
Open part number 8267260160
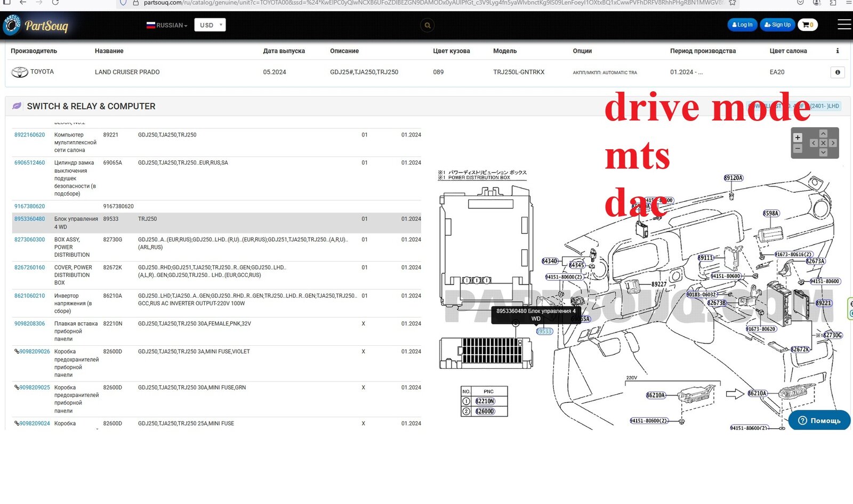pos(29,267)
